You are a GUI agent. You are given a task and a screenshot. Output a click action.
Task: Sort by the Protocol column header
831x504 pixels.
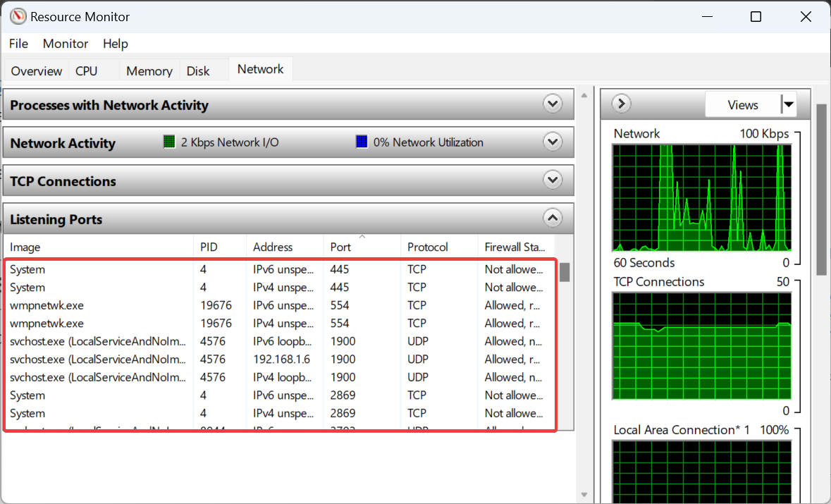click(x=439, y=247)
